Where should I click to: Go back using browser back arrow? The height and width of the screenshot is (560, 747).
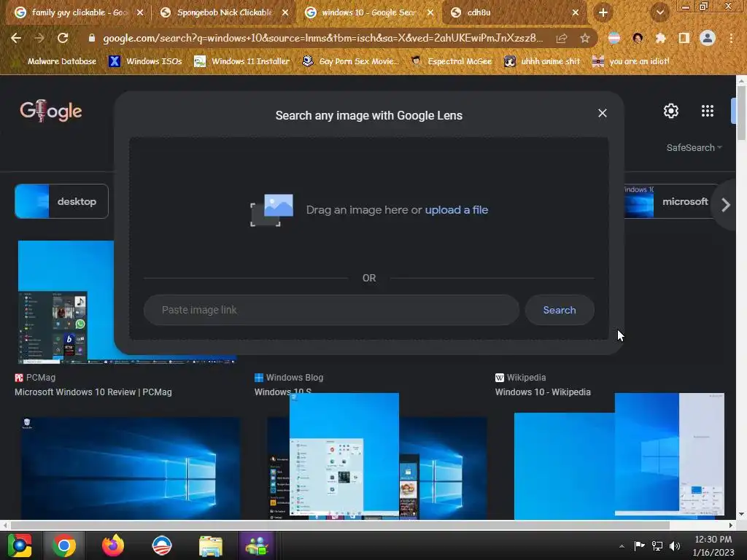(x=16, y=38)
